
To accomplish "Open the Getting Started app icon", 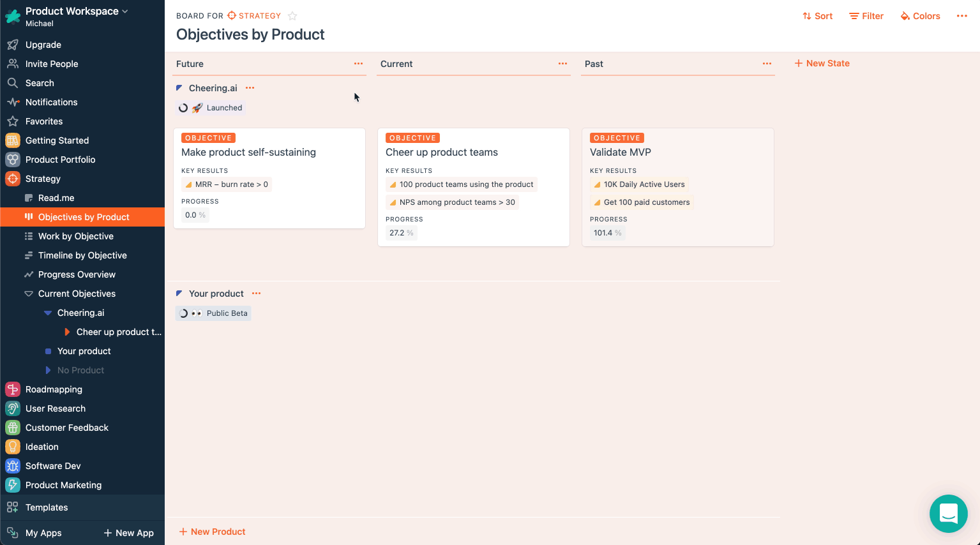I will click(13, 140).
